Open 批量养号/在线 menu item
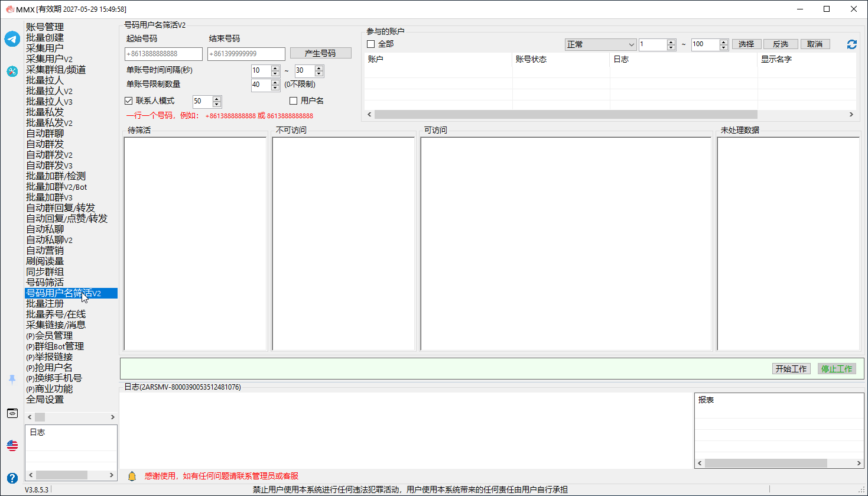This screenshot has height=496, width=868. click(x=56, y=315)
